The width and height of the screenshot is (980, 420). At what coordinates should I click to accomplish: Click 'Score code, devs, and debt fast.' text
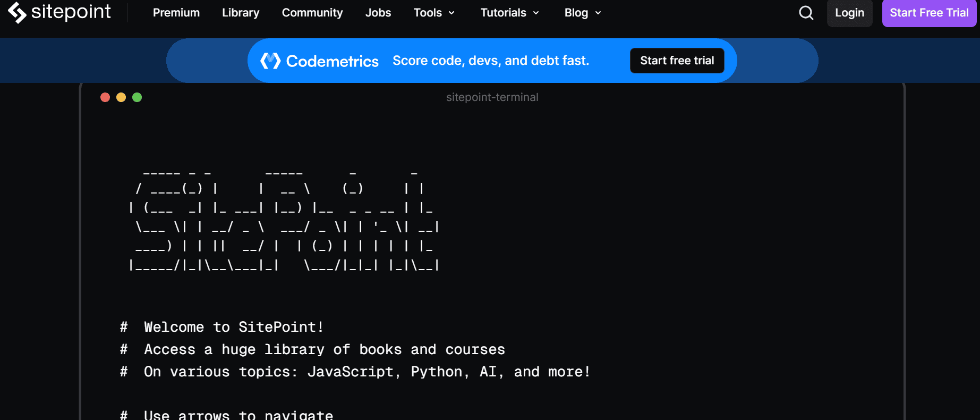tap(491, 61)
